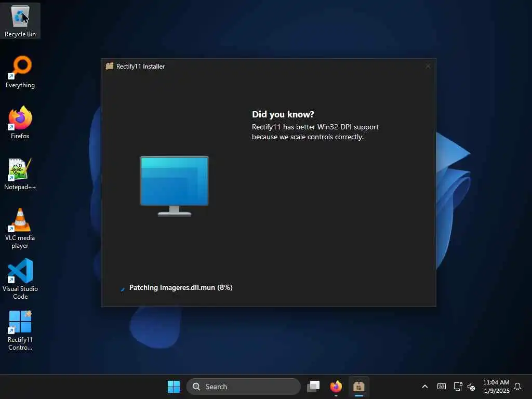Open VLC media player desktop shortcut

(20, 229)
